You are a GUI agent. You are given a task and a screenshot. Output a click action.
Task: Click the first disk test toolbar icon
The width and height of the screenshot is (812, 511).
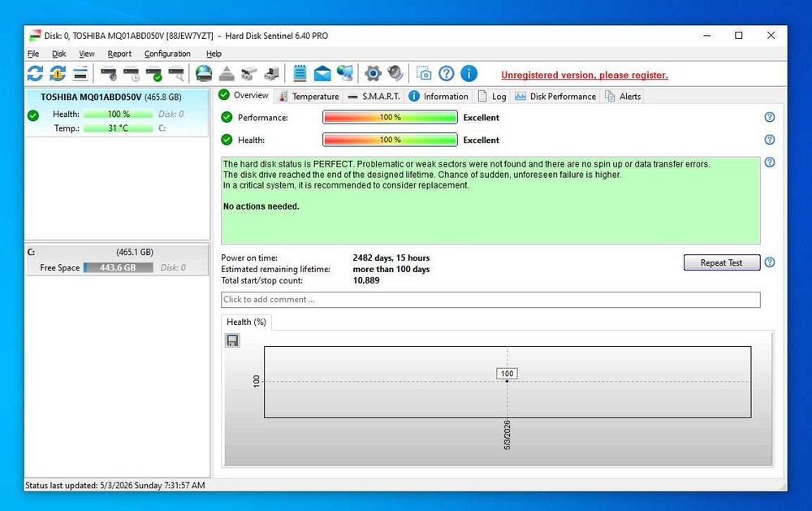[x=109, y=74]
